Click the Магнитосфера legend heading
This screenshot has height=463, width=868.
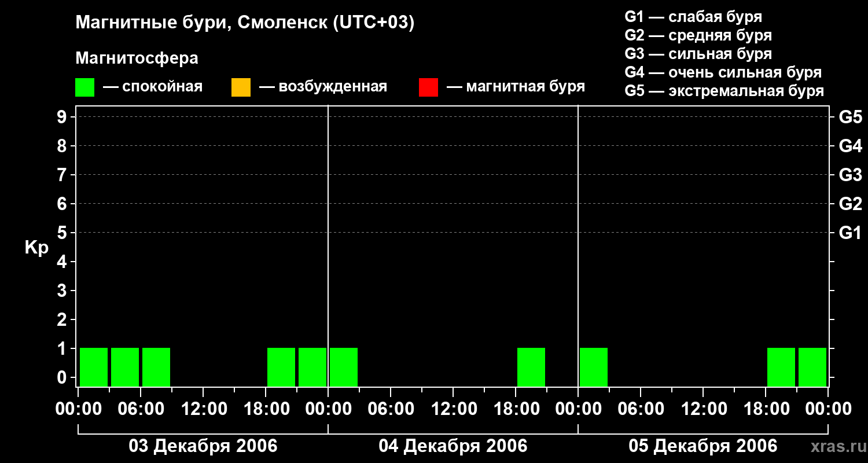(x=137, y=58)
